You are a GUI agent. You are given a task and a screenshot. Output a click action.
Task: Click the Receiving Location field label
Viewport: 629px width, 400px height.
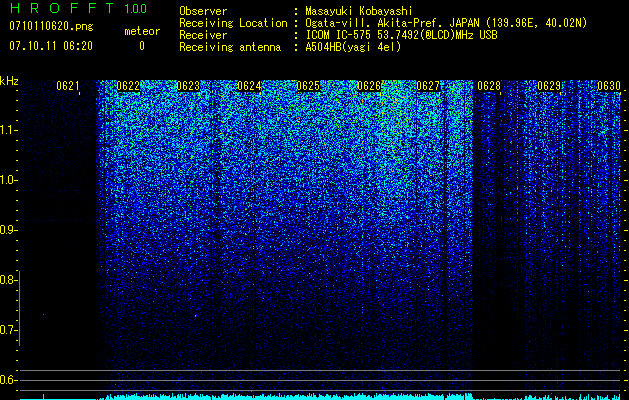(233, 23)
